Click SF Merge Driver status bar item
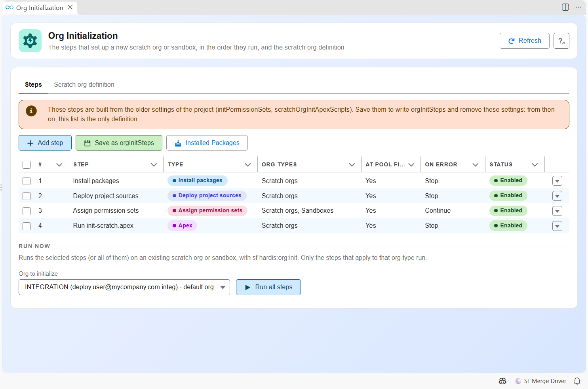 coord(540,381)
